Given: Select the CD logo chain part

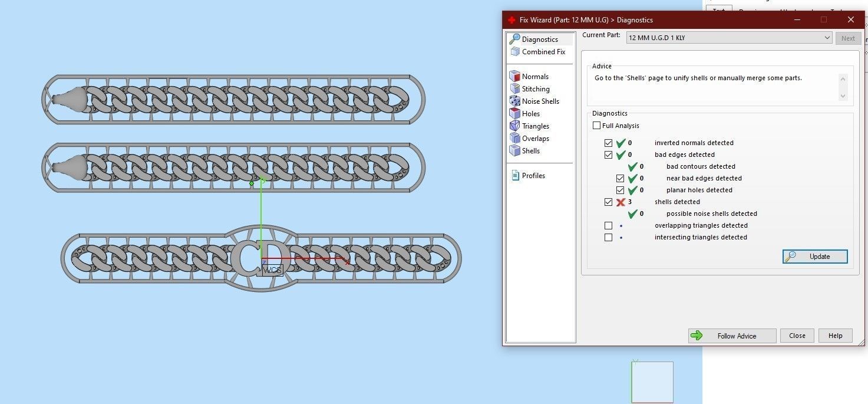Looking at the screenshot, I should point(261,258).
